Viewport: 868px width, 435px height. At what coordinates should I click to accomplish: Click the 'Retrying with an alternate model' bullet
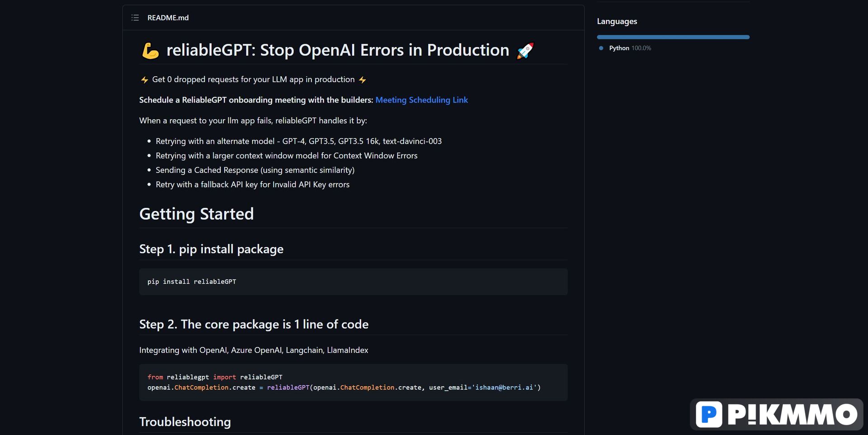[298, 141]
